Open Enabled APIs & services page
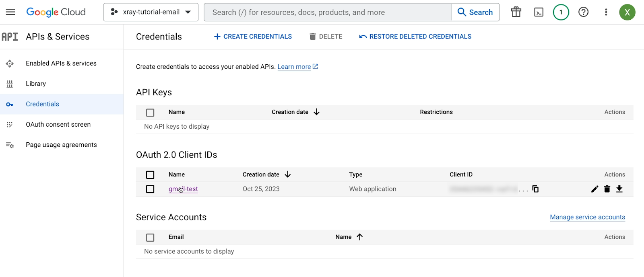 61,64
